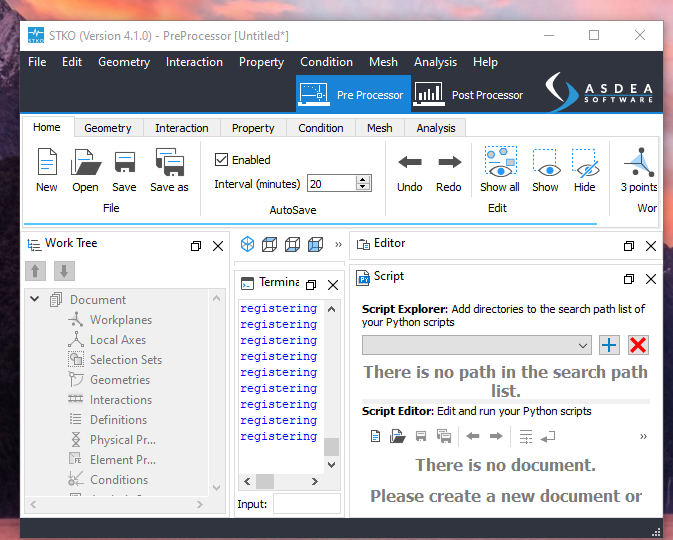Switch to the Property ribbon tab
The height and width of the screenshot is (540, 673).
coord(253,128)
